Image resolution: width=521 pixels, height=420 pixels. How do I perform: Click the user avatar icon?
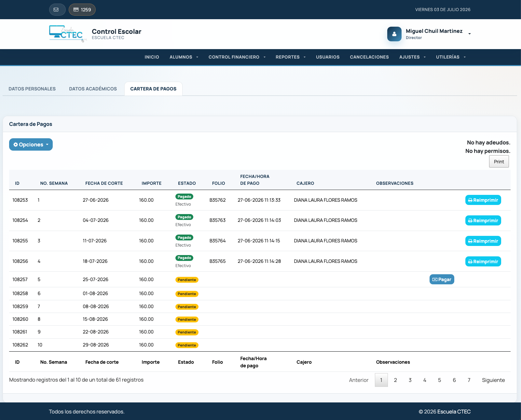(x=394, y=34)
